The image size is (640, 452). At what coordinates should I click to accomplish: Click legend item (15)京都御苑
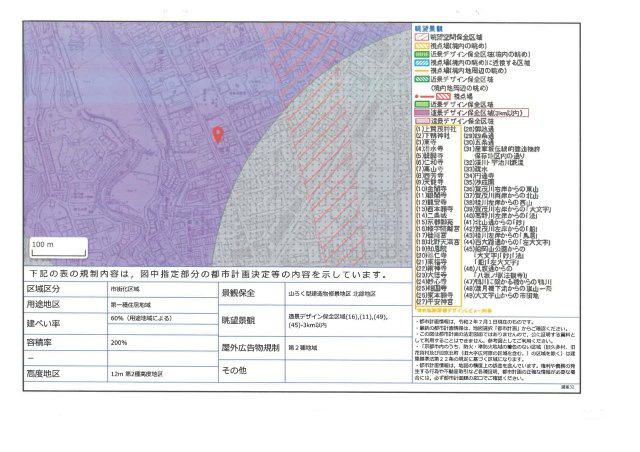(x=434, y=222)
